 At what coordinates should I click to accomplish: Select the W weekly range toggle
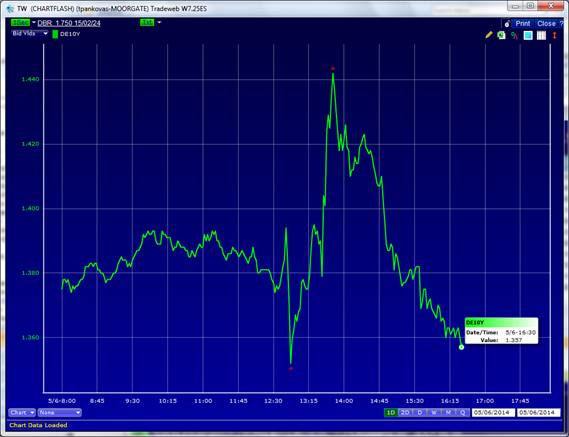pos(434,412)
